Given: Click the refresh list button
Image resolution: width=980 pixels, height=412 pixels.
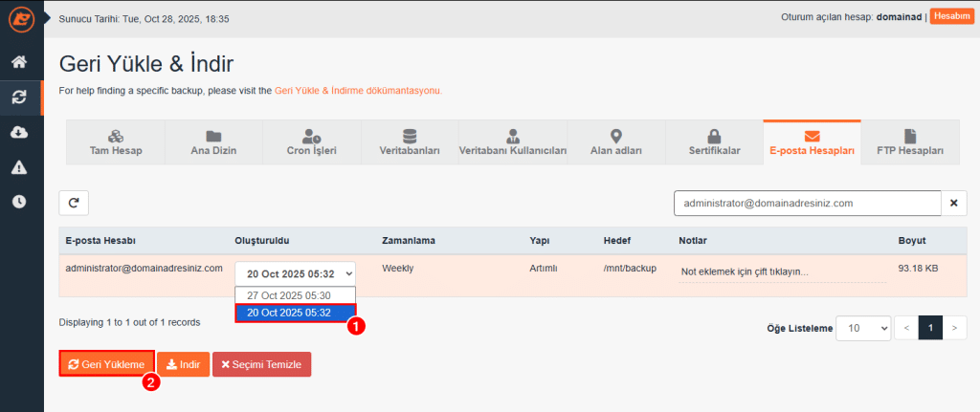Looking at the screenshot, I should point(75,203).
